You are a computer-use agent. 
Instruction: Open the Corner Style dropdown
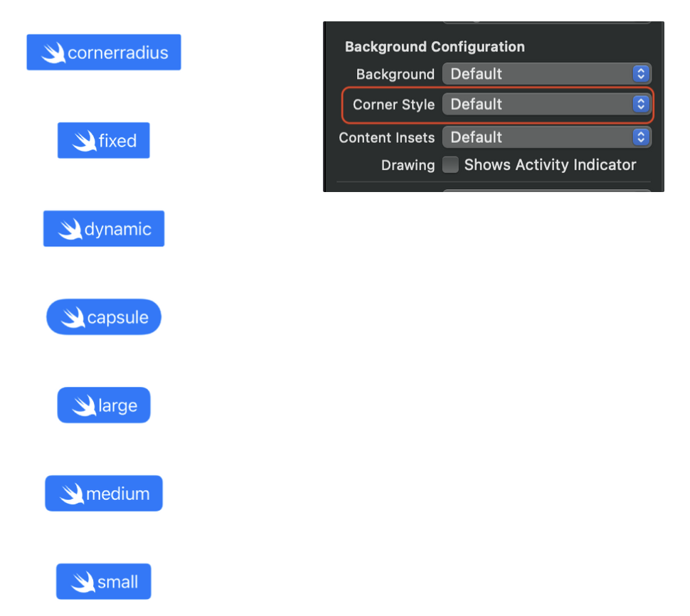click(x=546, y=105)
